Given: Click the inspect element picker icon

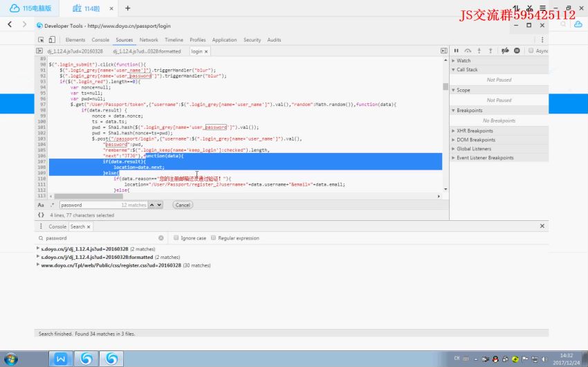Looking at the screenshot, I should pyautogui.click(x=42, y=40).
